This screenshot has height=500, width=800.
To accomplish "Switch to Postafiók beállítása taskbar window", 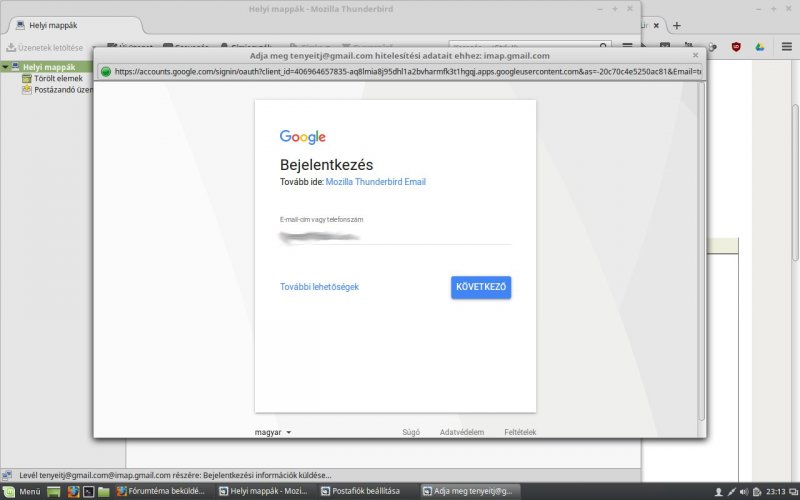I will [x=365, y=491].
